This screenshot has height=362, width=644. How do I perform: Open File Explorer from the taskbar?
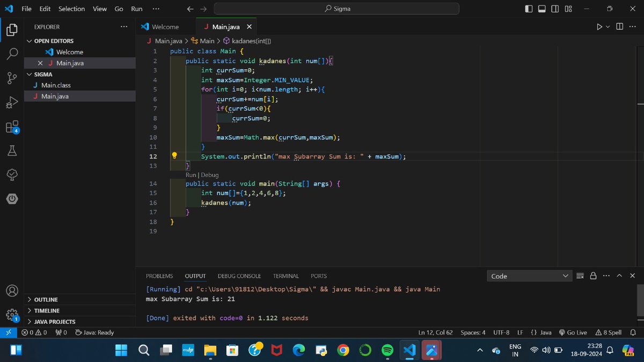tap(210, 350)
